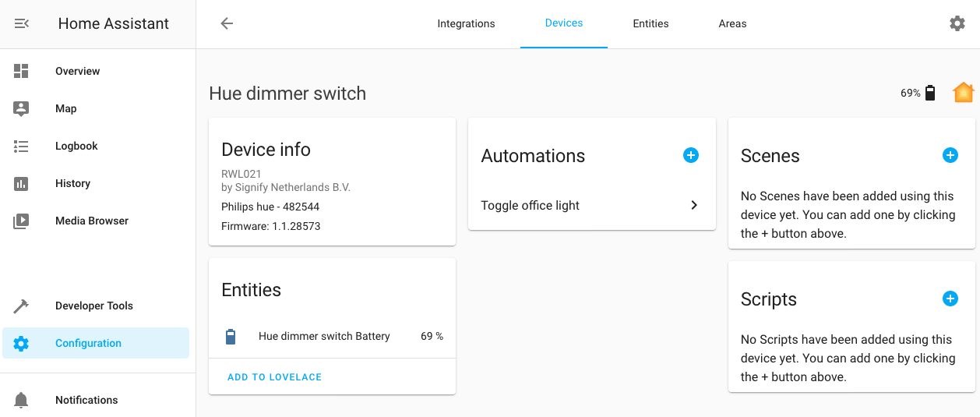The width and height of the screenshot is (980, 417).
Task: Switch to the Integrations tab
Action: click(466, 24)
